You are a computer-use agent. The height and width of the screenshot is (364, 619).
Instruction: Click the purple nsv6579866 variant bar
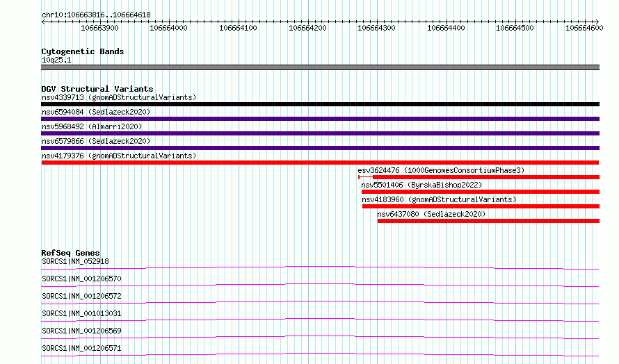(320, 148)
